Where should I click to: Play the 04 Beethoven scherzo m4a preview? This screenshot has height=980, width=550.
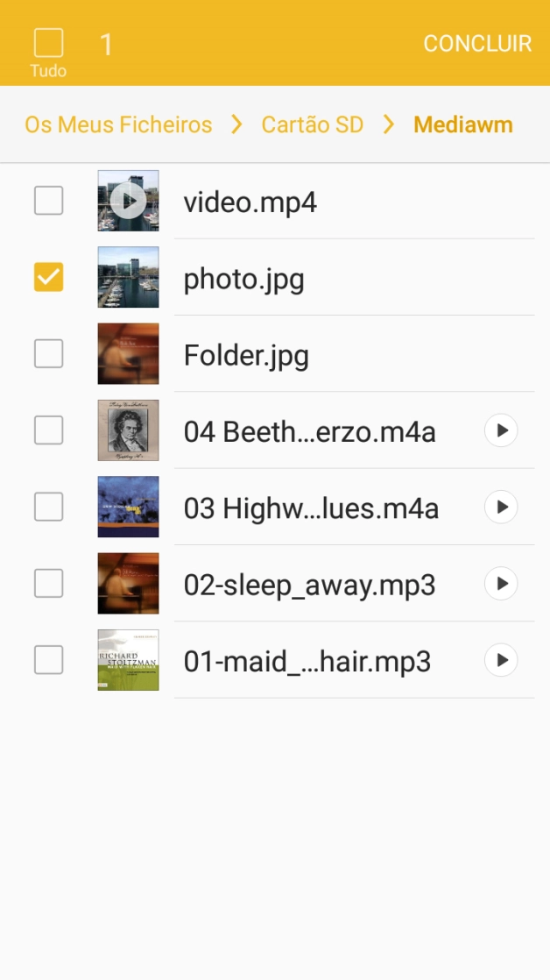[x=501, y=430]
